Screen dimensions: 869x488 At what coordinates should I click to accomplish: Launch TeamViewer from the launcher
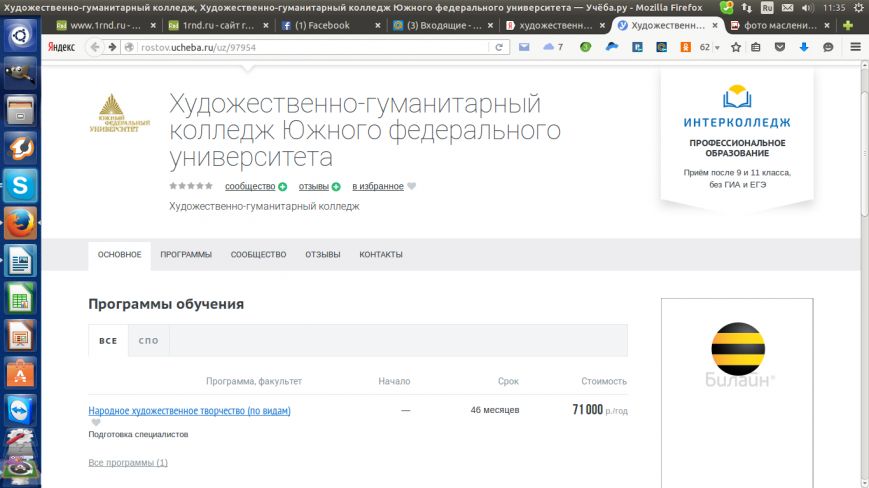[20, 410]
